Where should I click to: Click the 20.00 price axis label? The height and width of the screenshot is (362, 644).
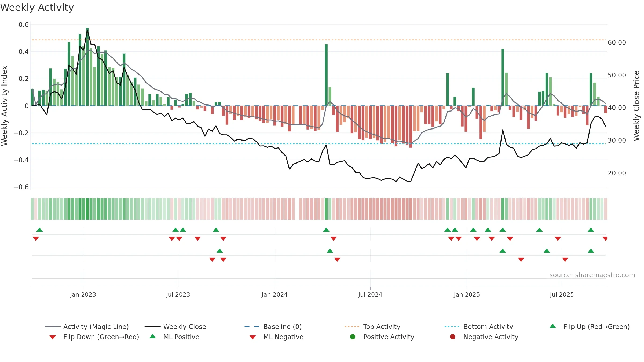coord(617,173)
